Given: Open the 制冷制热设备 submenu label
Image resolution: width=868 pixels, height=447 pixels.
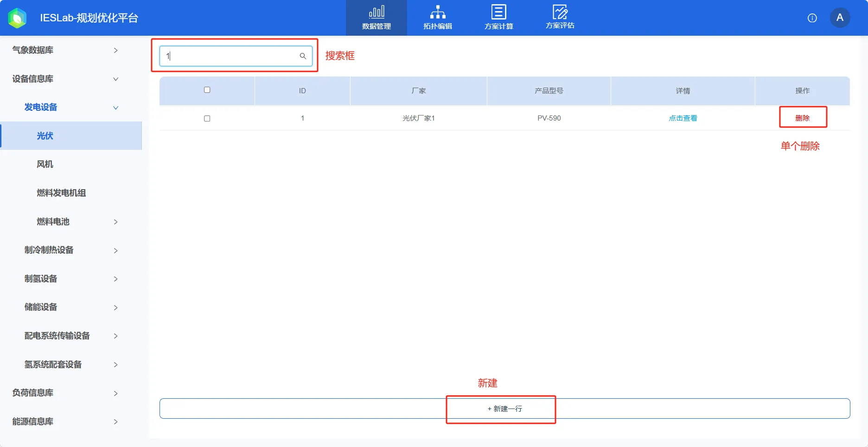Looking at the screenshot, I should pos(49,250).
